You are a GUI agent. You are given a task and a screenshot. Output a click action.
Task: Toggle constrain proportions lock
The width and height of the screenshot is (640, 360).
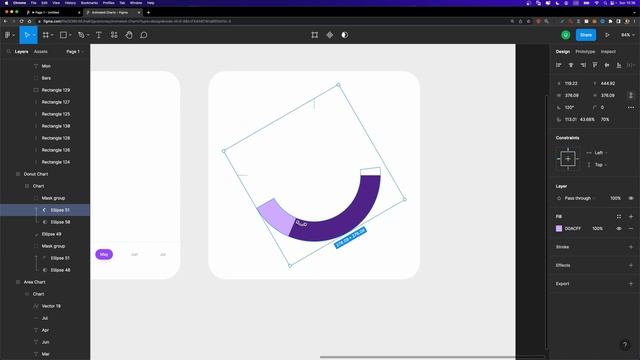pyautogui.click(x=631, y=95)
